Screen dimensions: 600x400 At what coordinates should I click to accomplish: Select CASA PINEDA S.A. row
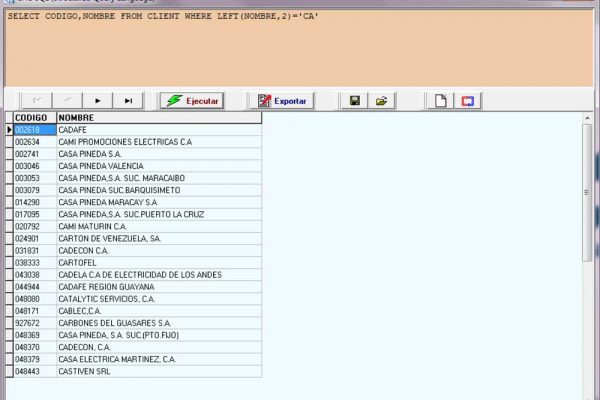pyautogui.click(x=159, y=154)
